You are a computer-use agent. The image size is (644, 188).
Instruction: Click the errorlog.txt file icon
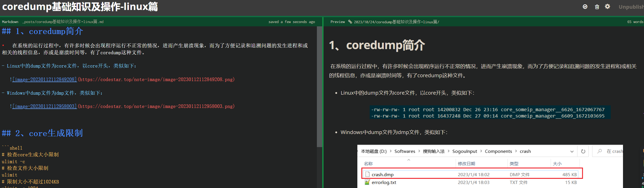click(x=367, y=182)
